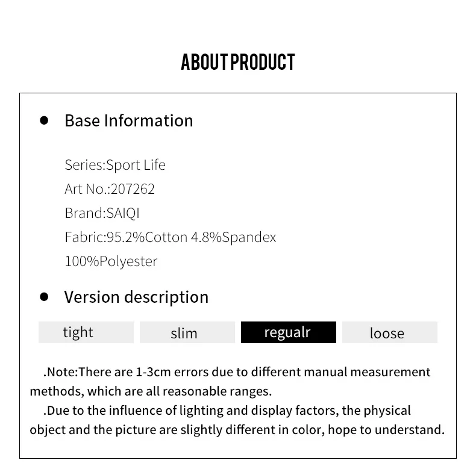The width and height of the screenshot is (476, 475).
Task: Select the tight fit option
Action: (86, 332)
